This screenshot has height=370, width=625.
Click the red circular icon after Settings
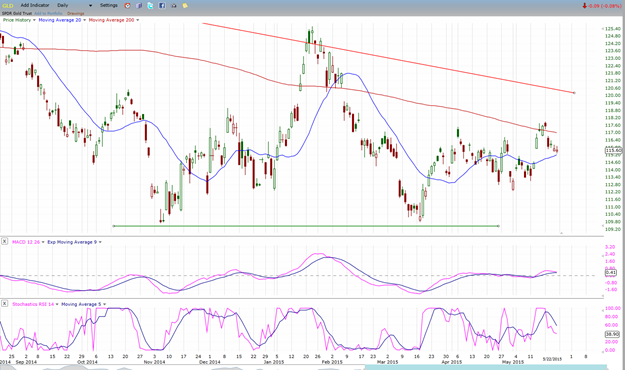tap(127, 6)
